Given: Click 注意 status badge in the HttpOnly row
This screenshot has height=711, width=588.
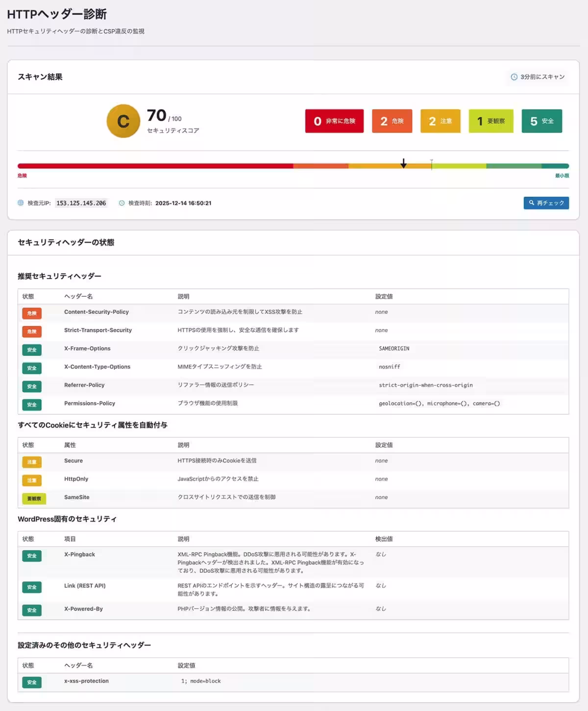Looking at the screenshot, I should click(32, 480).
